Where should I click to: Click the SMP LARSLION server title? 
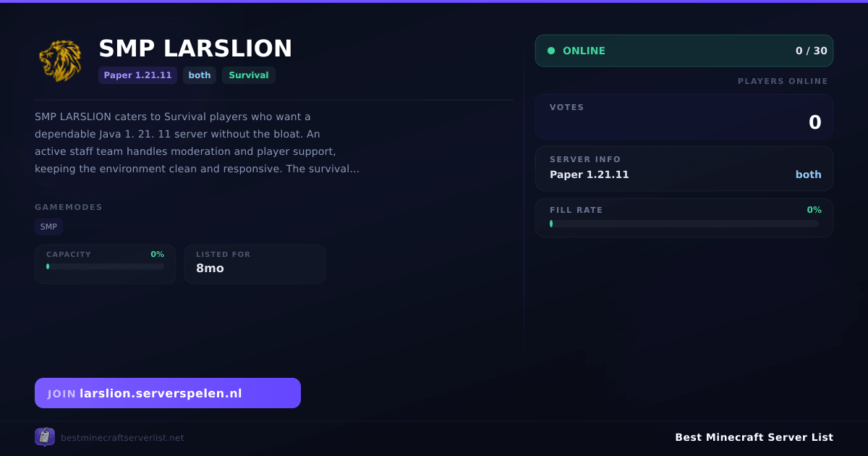(195, 48)
